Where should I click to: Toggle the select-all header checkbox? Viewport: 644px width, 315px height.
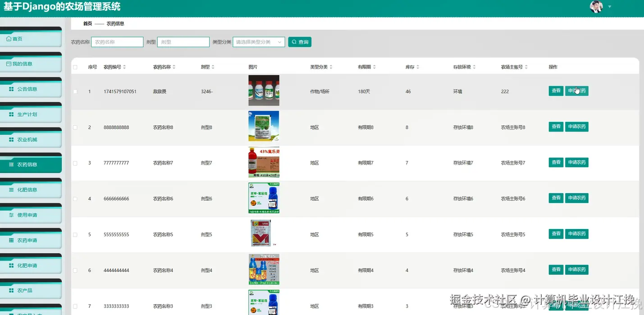(x=75, y=67)
